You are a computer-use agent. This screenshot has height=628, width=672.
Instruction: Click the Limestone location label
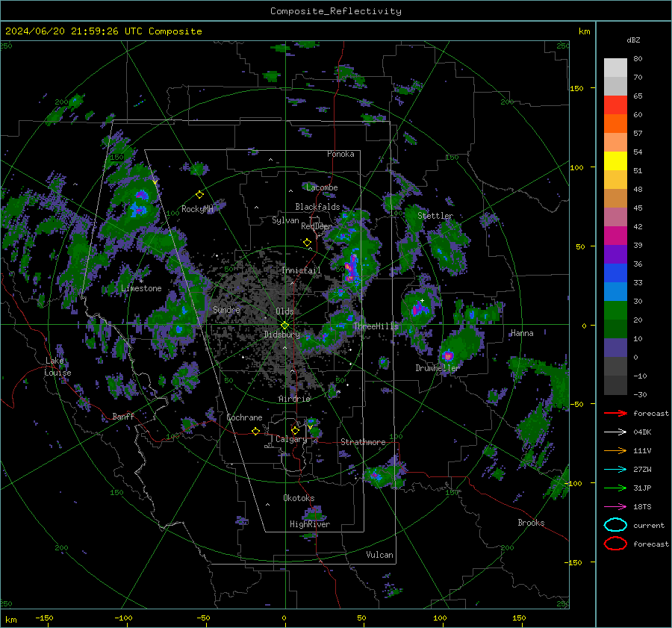coord(141,288)
